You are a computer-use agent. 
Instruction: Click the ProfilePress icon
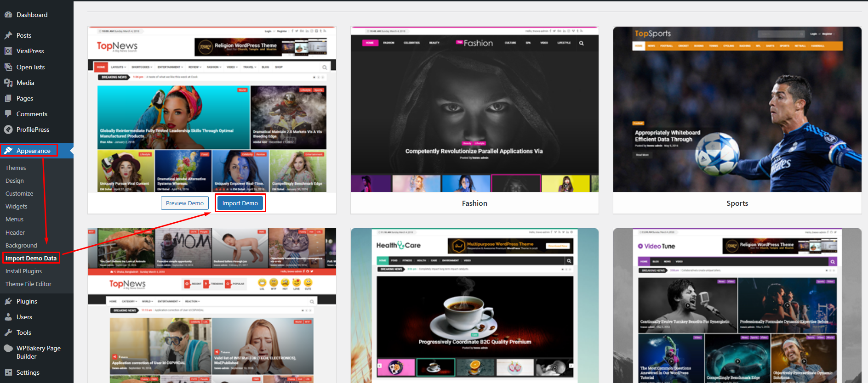point(8,130)
